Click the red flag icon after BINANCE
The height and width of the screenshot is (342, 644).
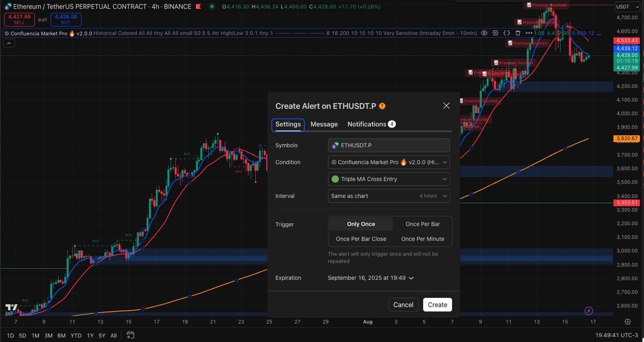pyautogui.click(x=198, y=7)
